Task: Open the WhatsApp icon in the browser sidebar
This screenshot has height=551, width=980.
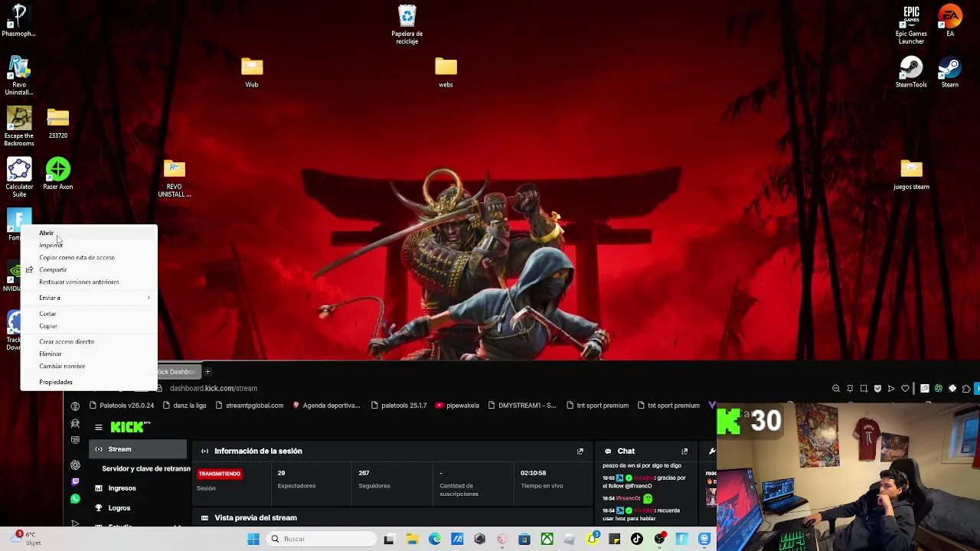Action: 75,499
